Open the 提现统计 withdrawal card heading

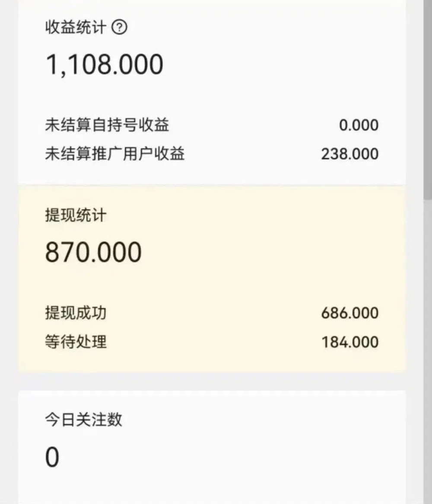pyautogui.click(x=76, y=215)
